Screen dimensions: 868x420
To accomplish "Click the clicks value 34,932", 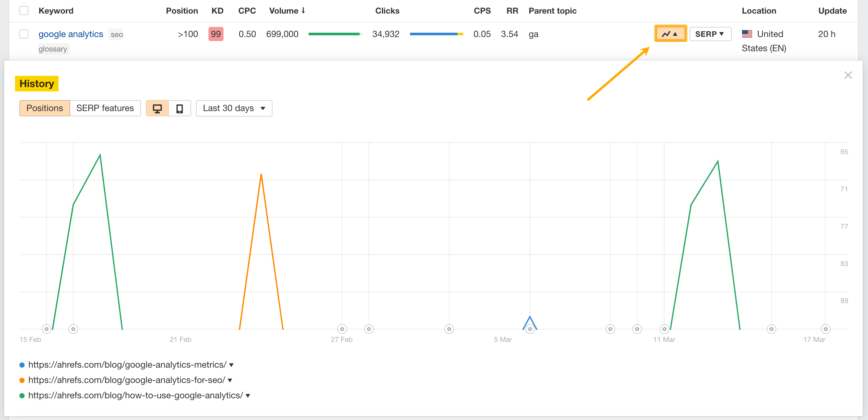I will 385,34.
